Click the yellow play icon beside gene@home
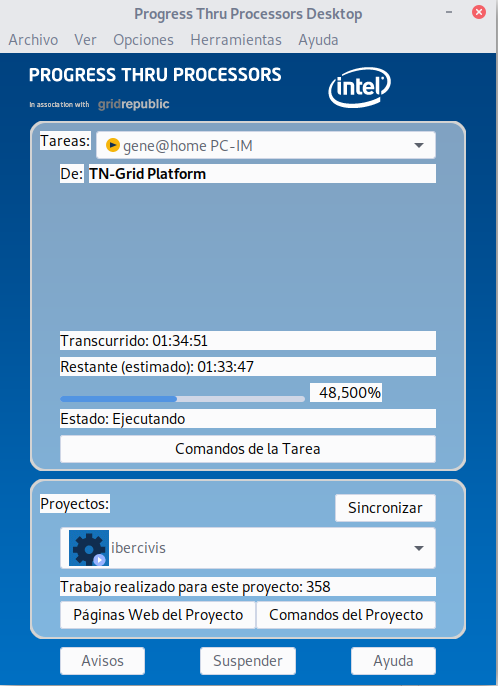This screenshot has width=498, height=686. click(113, 145)
